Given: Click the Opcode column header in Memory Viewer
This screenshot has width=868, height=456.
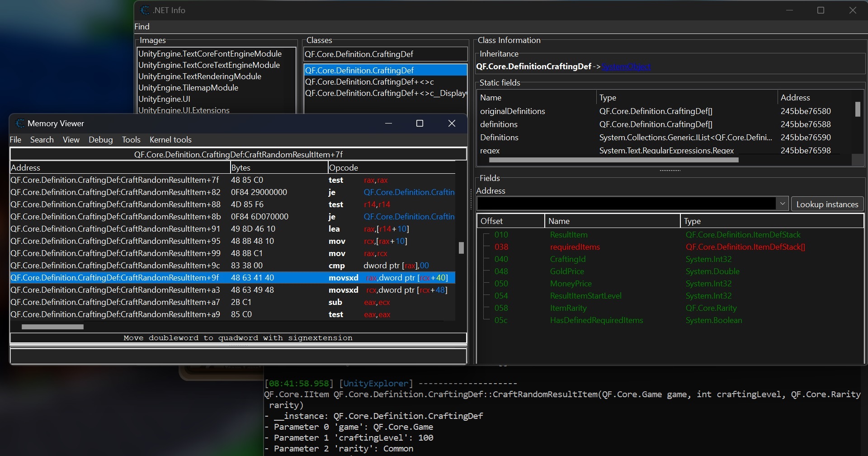Looking at the screenshot, I should click(392, 168).
